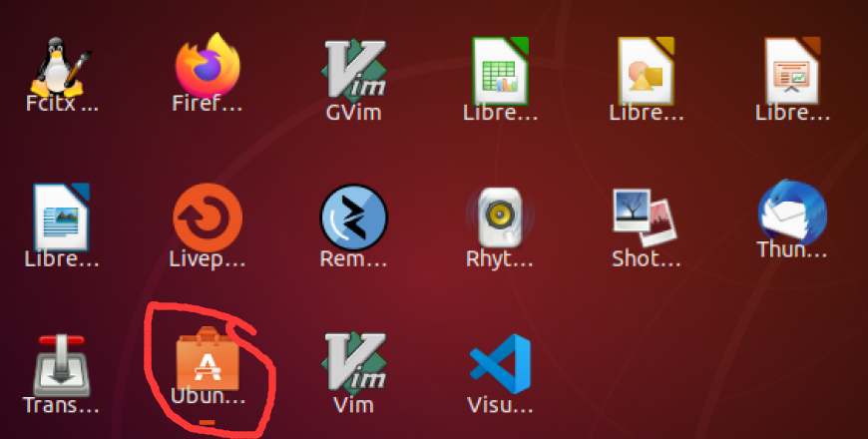Screen dimensions: 868x439
Task: Launch LibreOffice Impress with the orange presentation icon
Action: (792, 71)
